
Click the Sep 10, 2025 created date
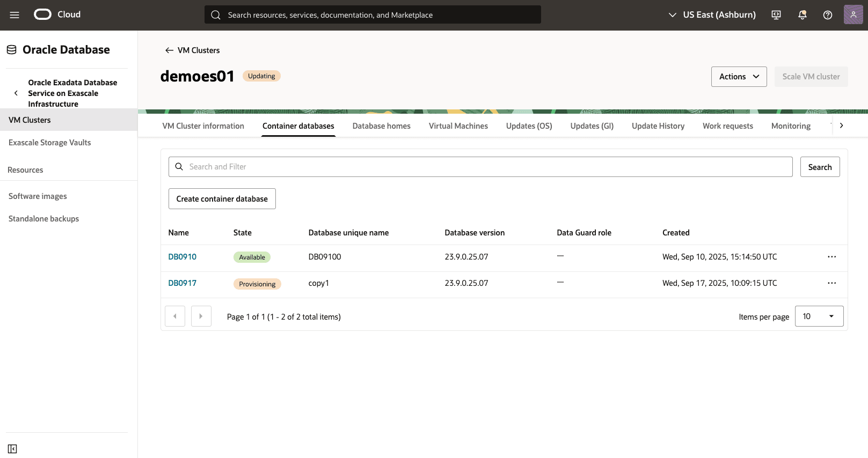(x=720, y=257)
